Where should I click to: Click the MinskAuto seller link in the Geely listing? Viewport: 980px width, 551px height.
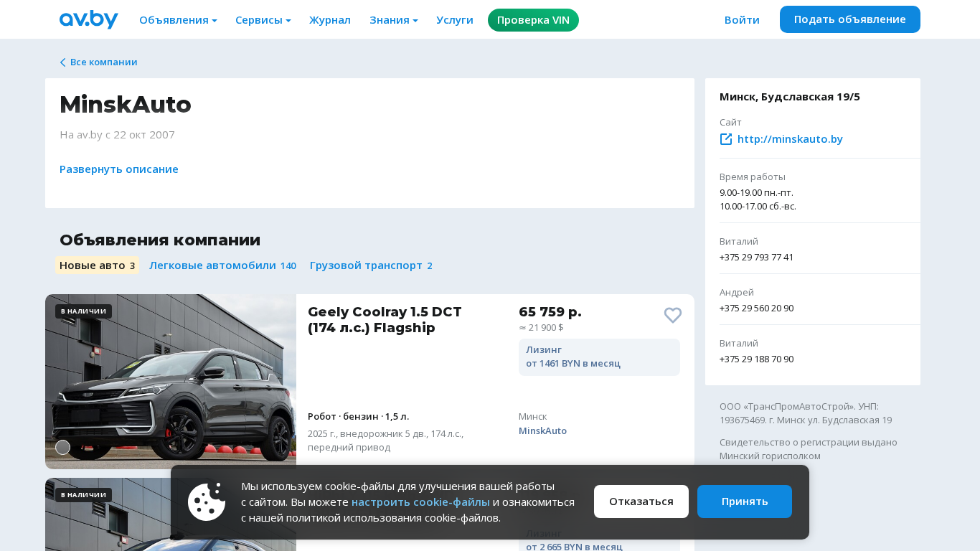pyautogui.click(x=542, y=431)
